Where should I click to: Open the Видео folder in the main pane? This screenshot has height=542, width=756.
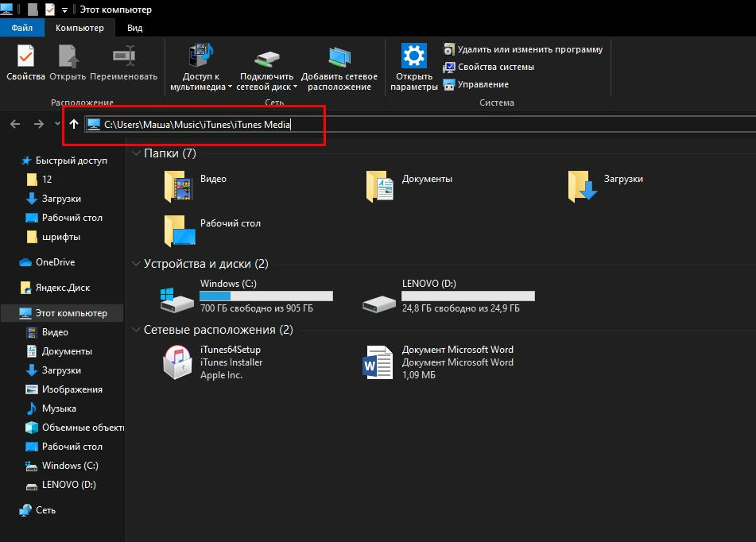click(179, 187)
